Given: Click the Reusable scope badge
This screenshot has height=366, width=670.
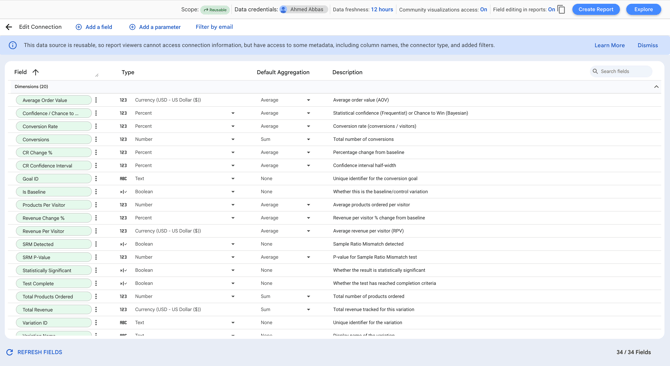Looking at the screenshot, I should [x=215, y=9].
